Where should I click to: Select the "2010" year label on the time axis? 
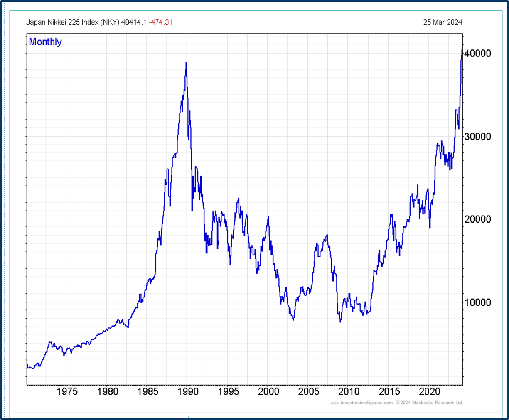click(x=349, y=391)
